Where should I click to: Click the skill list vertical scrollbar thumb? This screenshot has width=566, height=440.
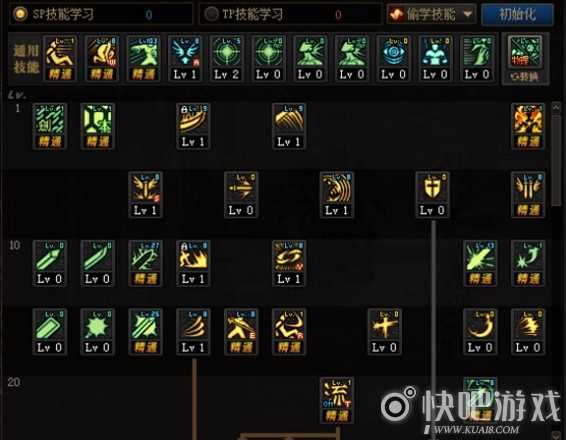(x=556, y=161)
